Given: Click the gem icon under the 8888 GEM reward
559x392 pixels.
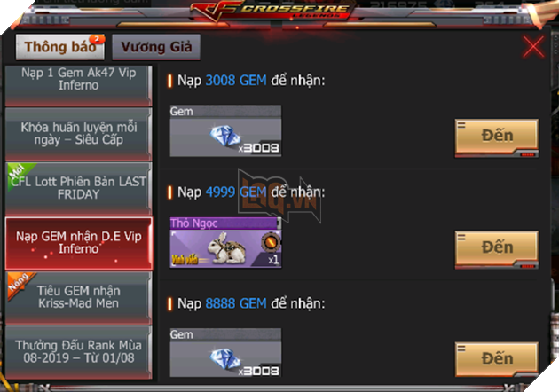Looking at the screenshot, I should (224, 359).
